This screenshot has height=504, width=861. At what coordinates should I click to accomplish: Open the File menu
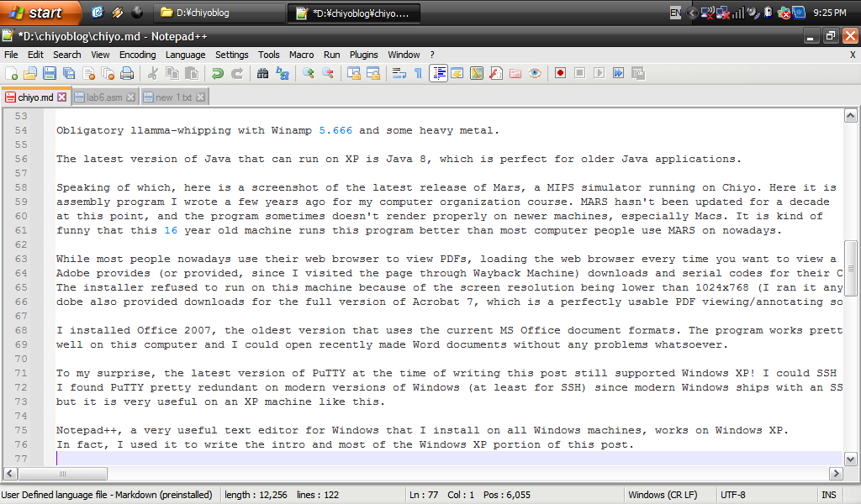pos(11,55)
